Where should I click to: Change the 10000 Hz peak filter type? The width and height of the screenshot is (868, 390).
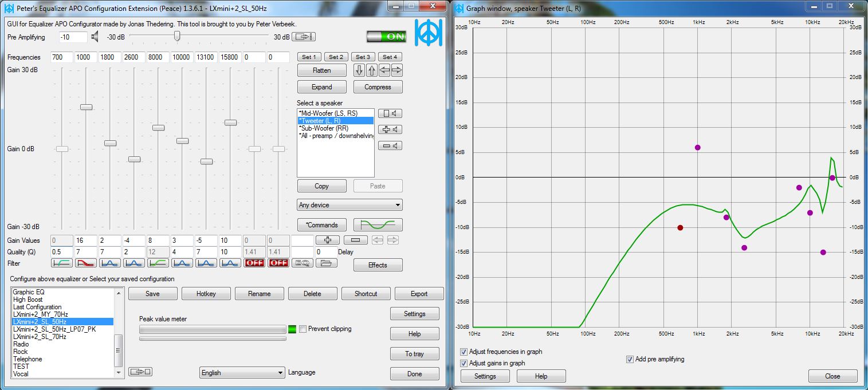point(182,263)
